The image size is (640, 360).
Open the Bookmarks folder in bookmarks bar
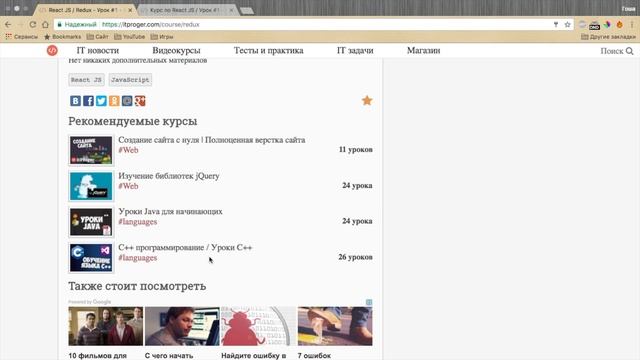[62, 37]
